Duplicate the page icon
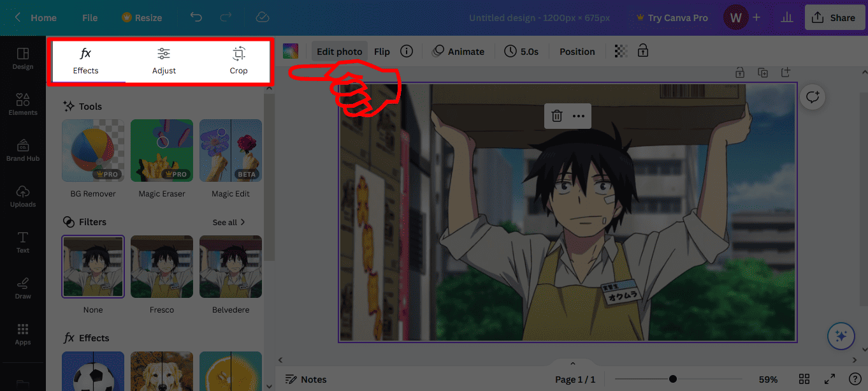 point(763,72)
